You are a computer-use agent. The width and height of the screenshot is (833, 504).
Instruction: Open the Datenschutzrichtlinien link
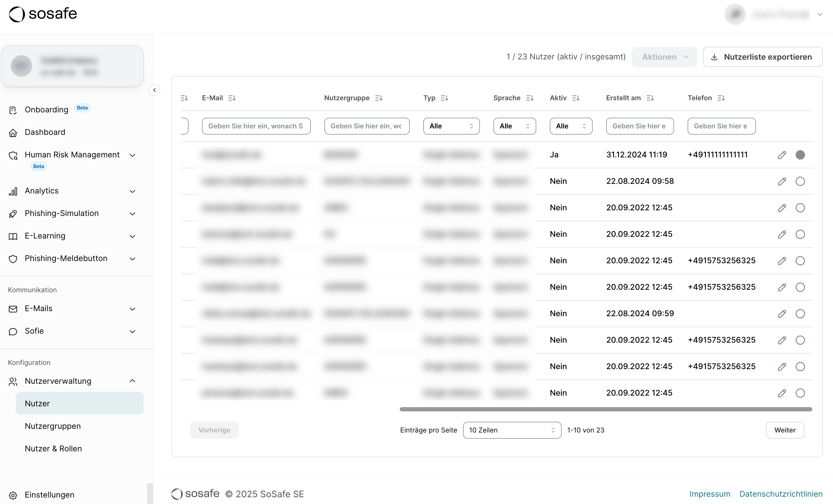pos(780,494)
